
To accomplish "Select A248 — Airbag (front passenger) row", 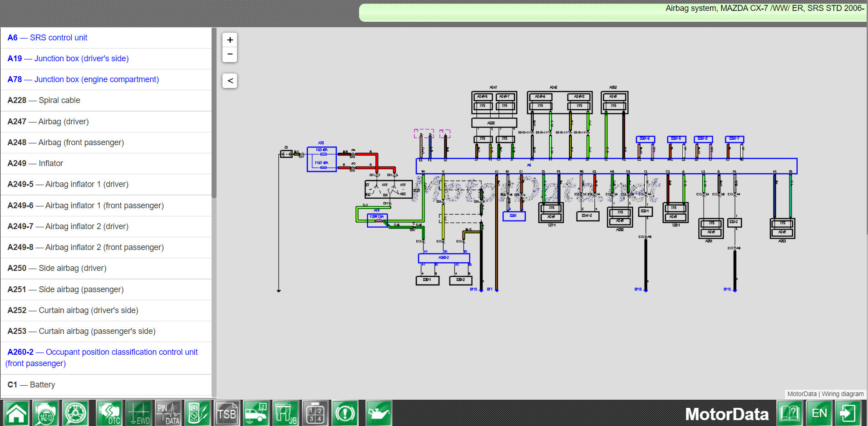I will tap(106, 142).
